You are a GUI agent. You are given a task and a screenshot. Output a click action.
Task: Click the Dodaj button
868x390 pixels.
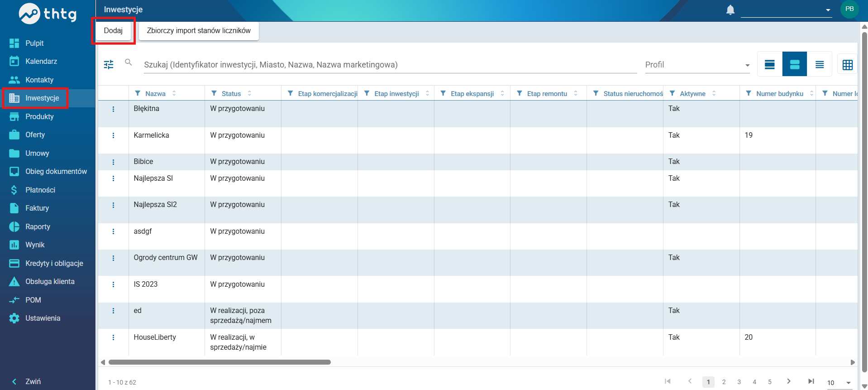coord(113,30)
